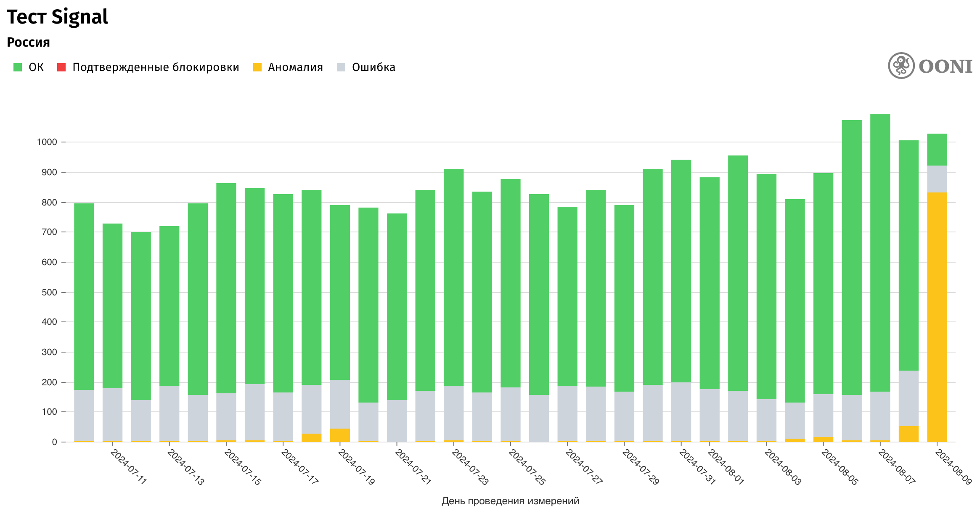Select the yellow anomaly segment of the 2024-08-09 bar
The image size is (980, 516).
pyautogui.click(x=937, y=317)
